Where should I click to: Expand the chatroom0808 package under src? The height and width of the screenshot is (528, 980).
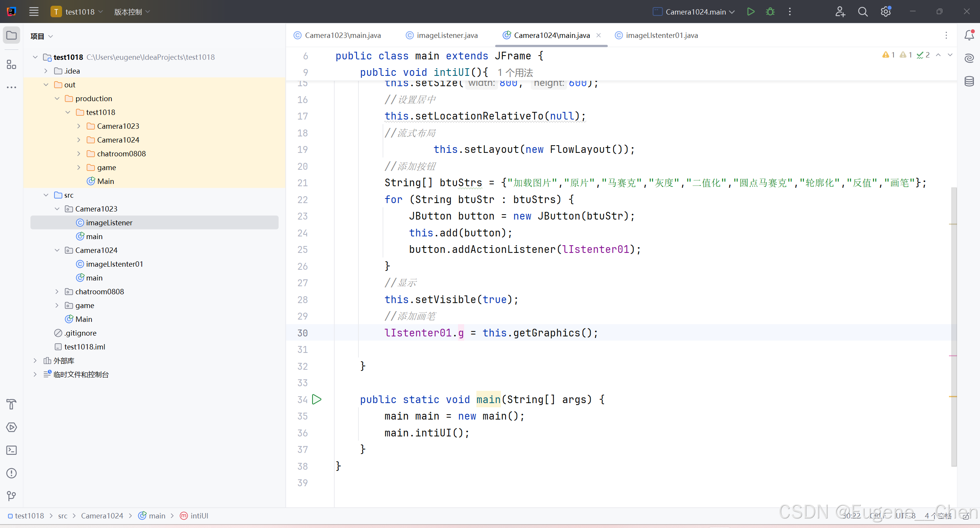click(57, 292)
